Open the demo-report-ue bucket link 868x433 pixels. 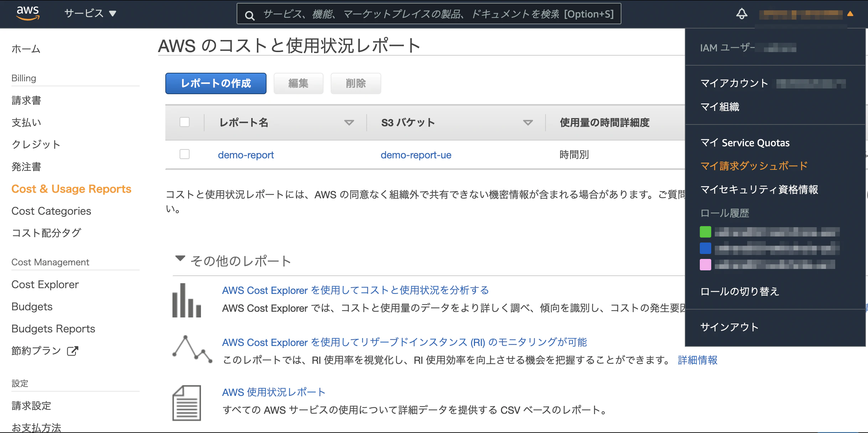(416, 155)
